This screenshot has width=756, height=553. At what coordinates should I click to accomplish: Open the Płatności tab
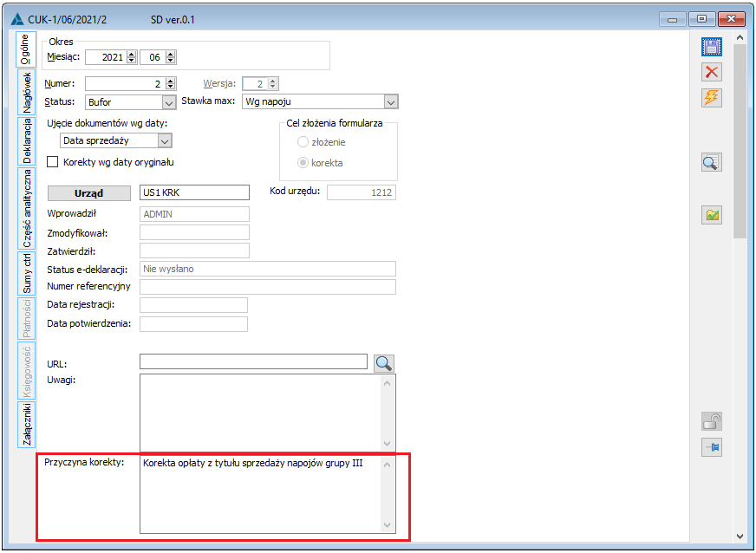click(x=27, y=318)
